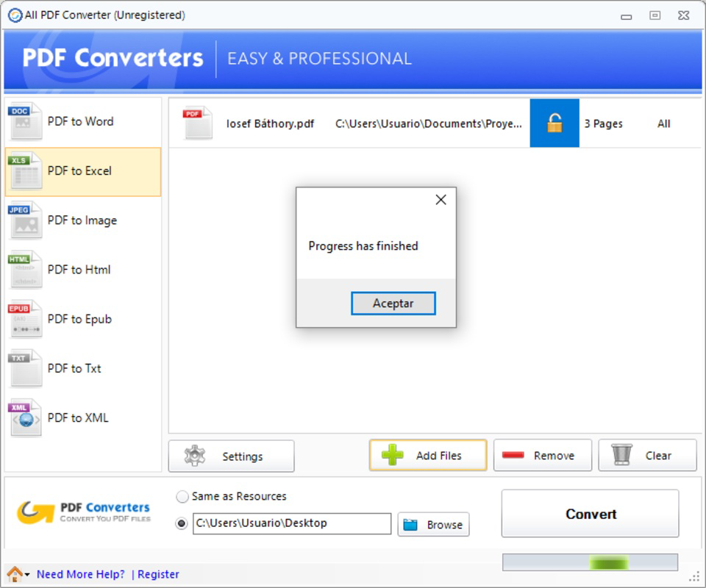
Task: Close the All PDF Converter window
Action: 683,15
